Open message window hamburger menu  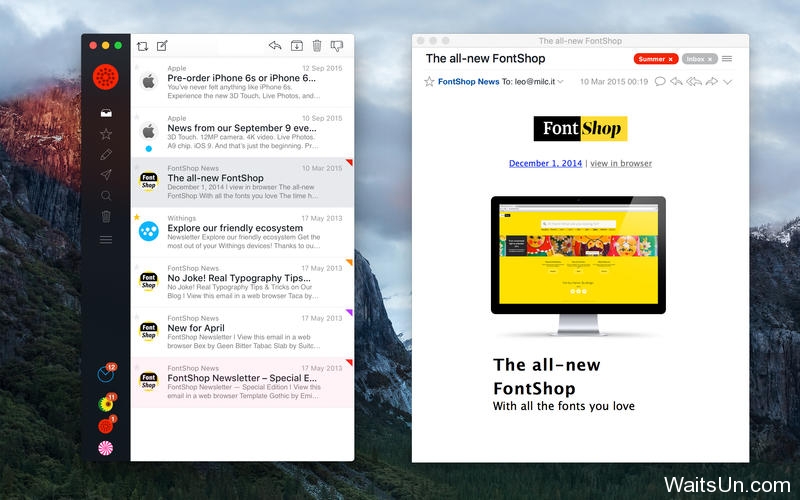pos(727,59)
